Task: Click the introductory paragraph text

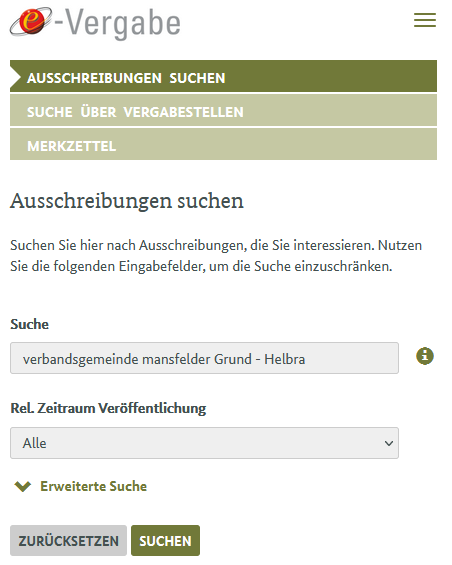Action: click(x=216, y=256)
